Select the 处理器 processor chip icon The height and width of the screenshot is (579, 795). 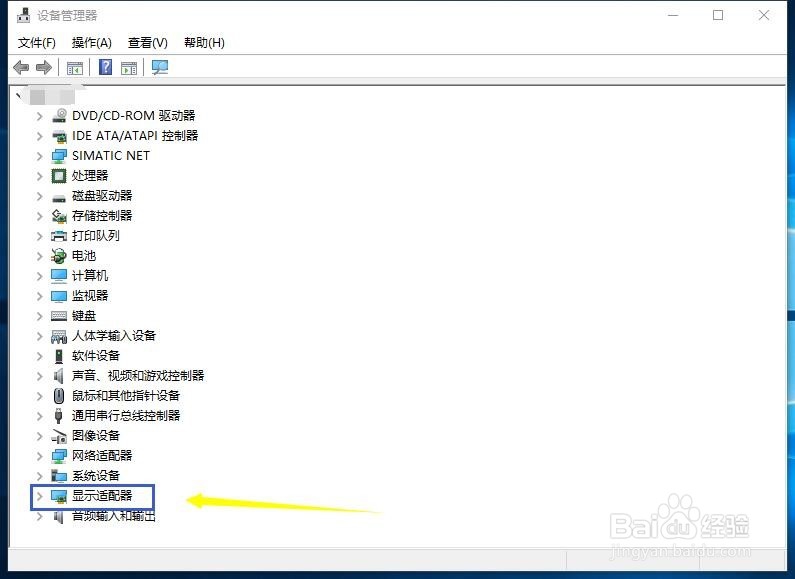59,176
